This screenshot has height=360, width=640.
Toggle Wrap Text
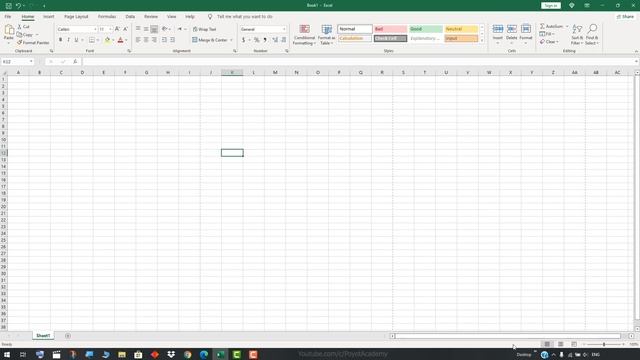click(x=204, y=29)
